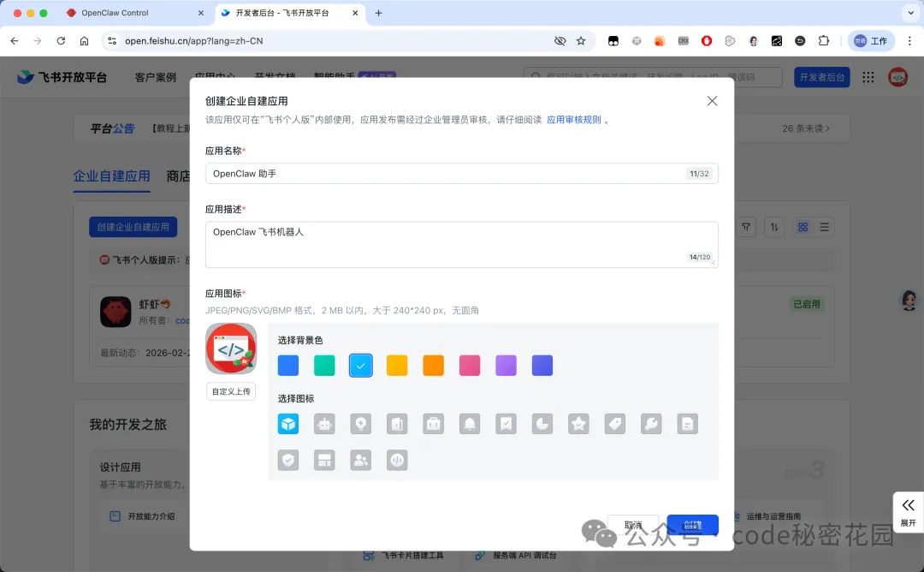Focus the 应用描述 text area
This screenshot has height=572, width=924.
click(x=461, y=244)
